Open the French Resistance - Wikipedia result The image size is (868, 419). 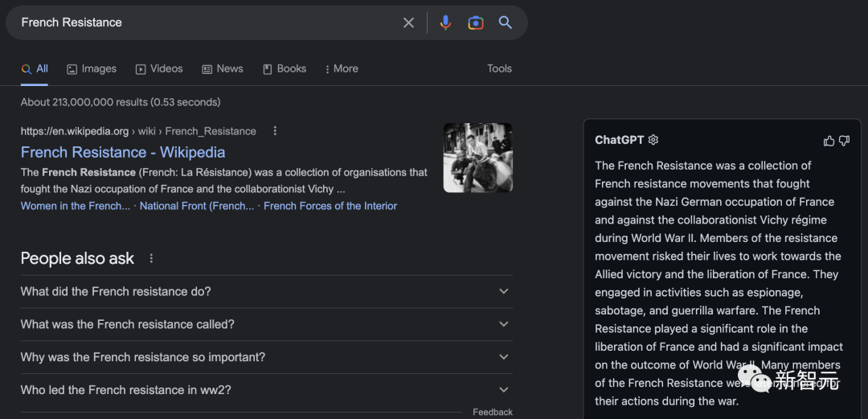coord(123,152)
